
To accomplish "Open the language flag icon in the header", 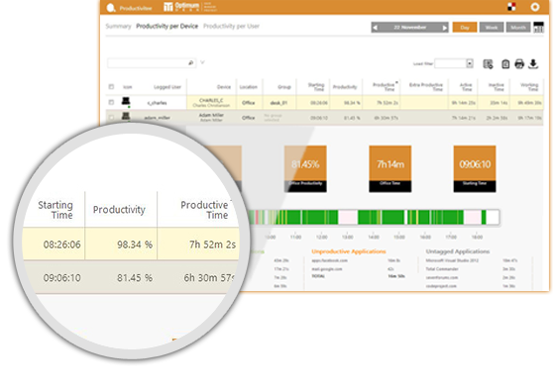I will coord(511,7).
